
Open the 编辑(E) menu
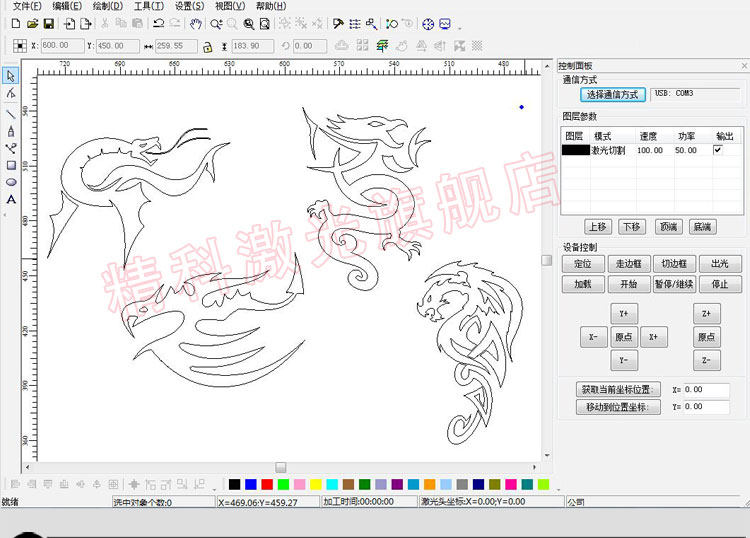[67, 6]
